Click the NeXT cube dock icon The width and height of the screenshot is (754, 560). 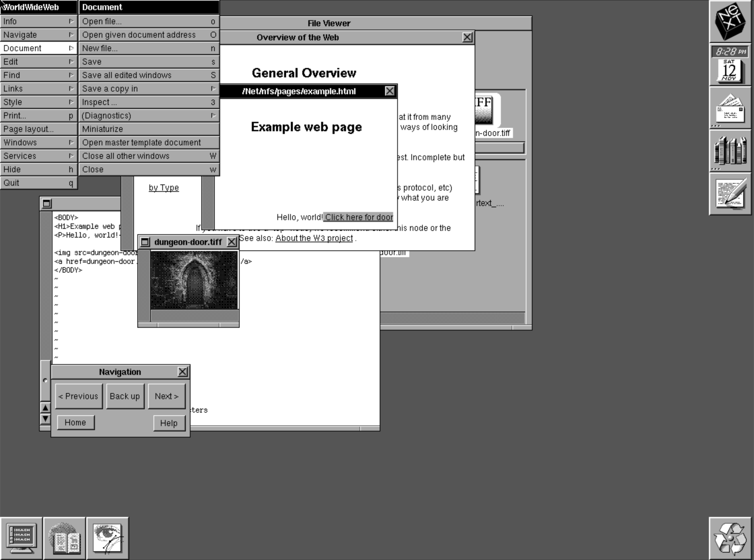click(x=730, y=21)
